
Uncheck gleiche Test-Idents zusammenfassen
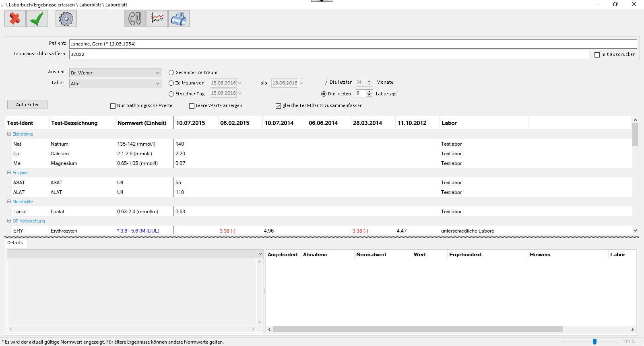[278, 106]
